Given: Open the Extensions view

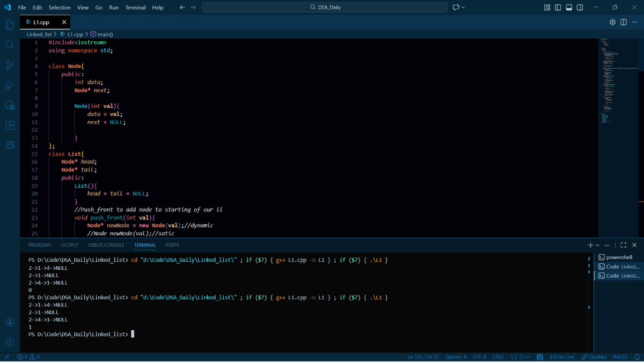Looking at the screenshot, I should point(10,125).
